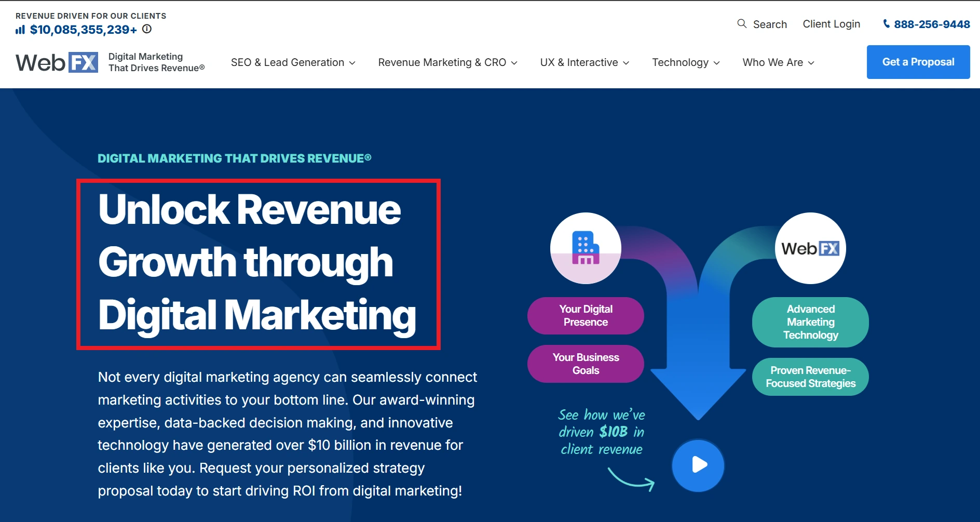
Task: Click the search magnifier icon
Action: [742, 24]
